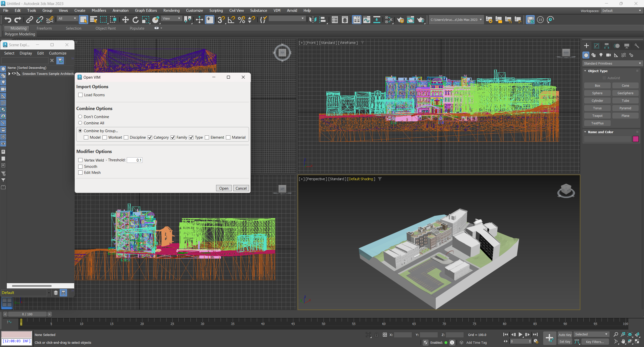Open the Utilities wrench panel icon
This screenshot has height=347, width=644.
click(637, 46)
